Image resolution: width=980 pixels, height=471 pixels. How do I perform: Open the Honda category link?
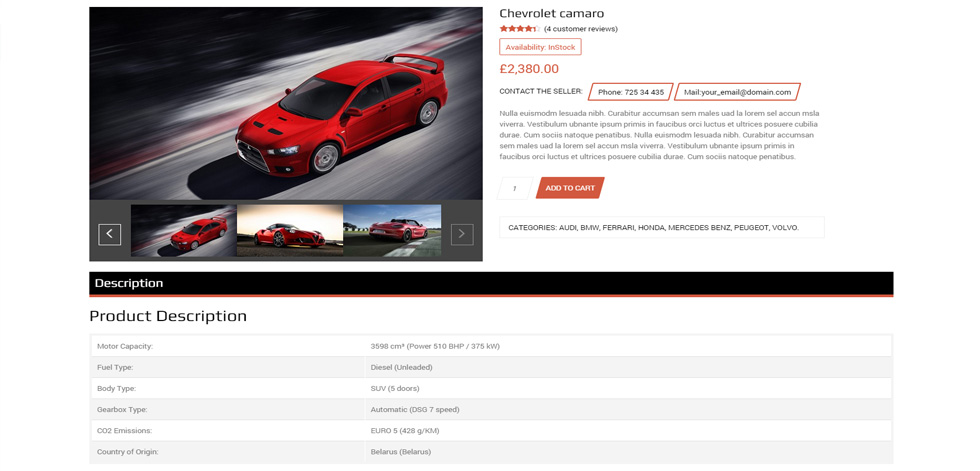click(x=651, y=228)
